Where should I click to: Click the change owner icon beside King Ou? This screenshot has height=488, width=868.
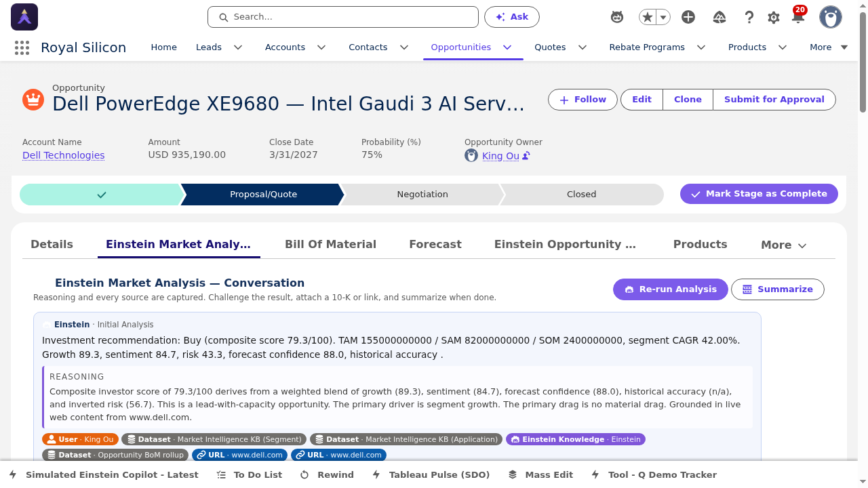coord(526,156)
